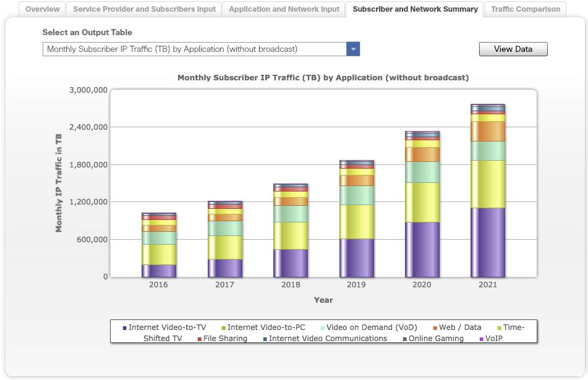Switch to the Overview tab
The image size is (588, 380).
tap(41, 9)
